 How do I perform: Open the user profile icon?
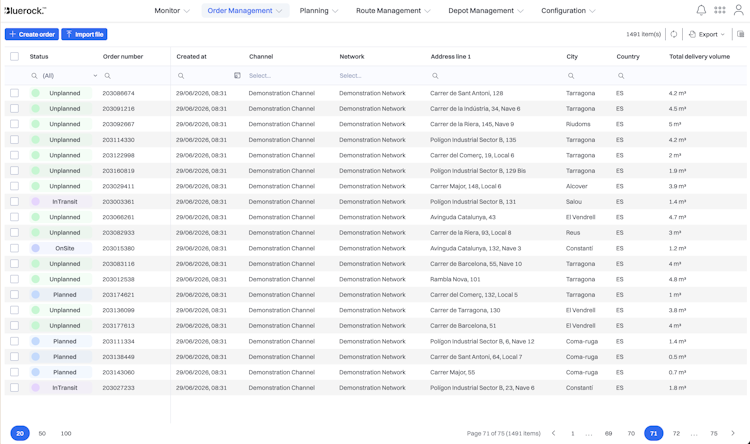[x=739, y=10]
